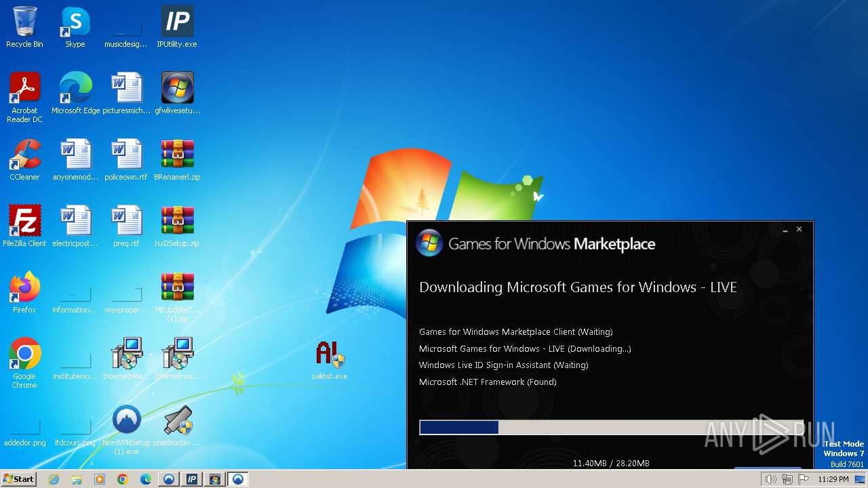868x488 pixels.
Task: Open the Action Center flag icon
Action: coord(804,479)
